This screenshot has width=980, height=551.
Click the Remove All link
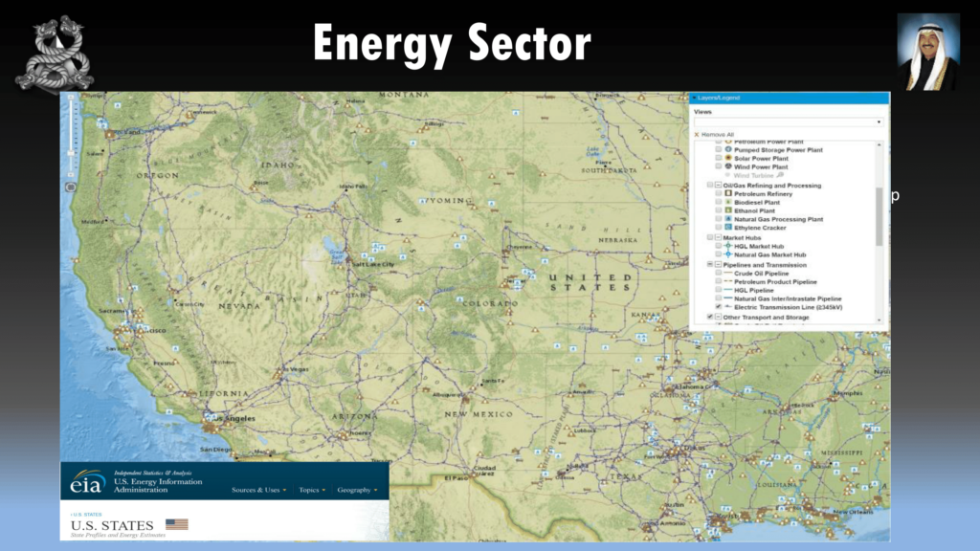click(x=718, y=134)
